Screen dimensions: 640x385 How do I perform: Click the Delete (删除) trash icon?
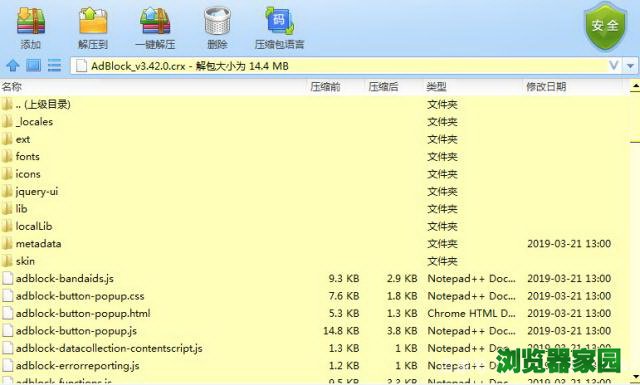217,21
